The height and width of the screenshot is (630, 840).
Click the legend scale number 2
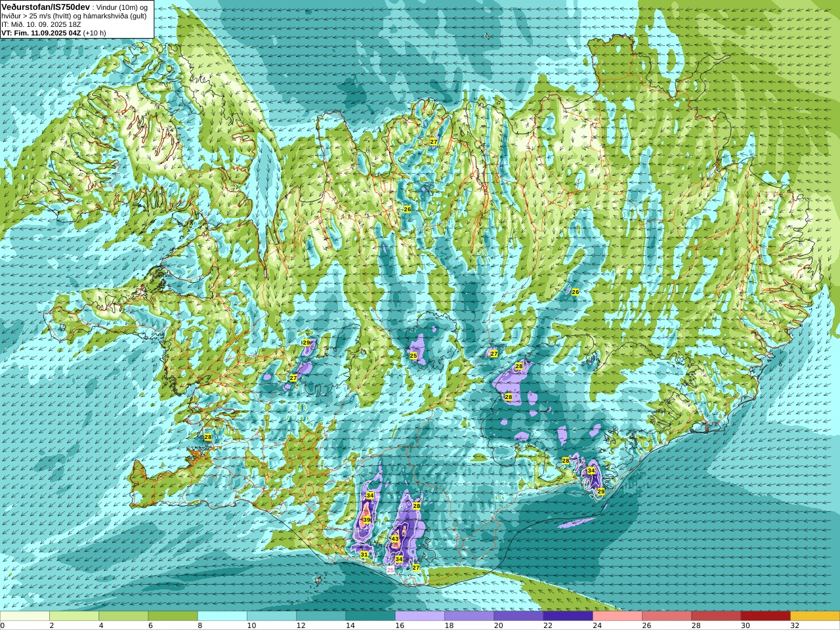pos(51,625)
